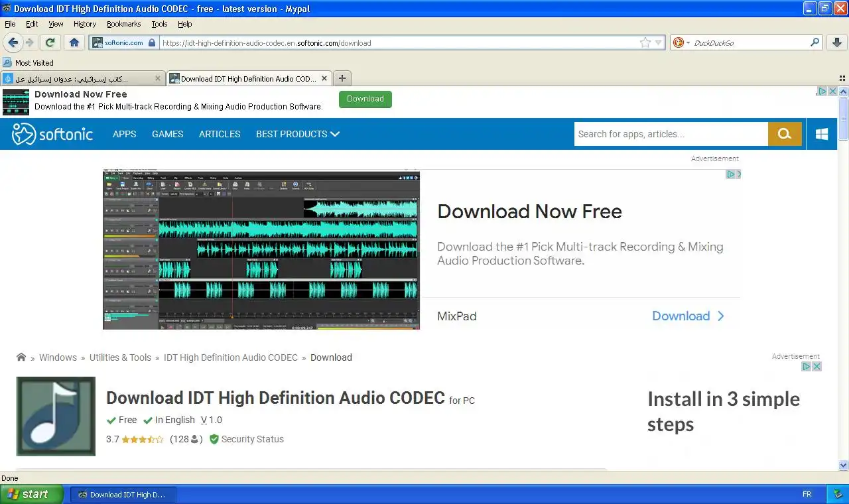The width and height of the screenshot is (849, 504).
Task: Click the orange search button
Action: coord(785,134)
